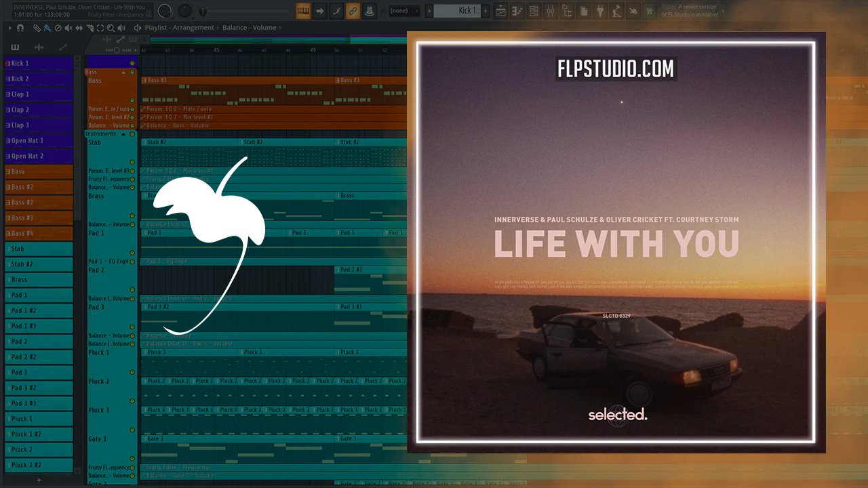Click Balance - Volume breadcrumb
The image size is (868, 488).
(x=250, y=28)
